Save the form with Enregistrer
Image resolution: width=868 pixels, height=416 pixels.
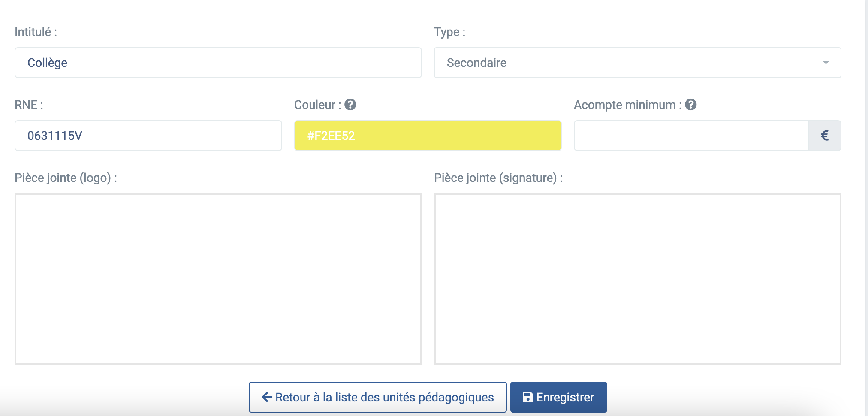point(559,397)
